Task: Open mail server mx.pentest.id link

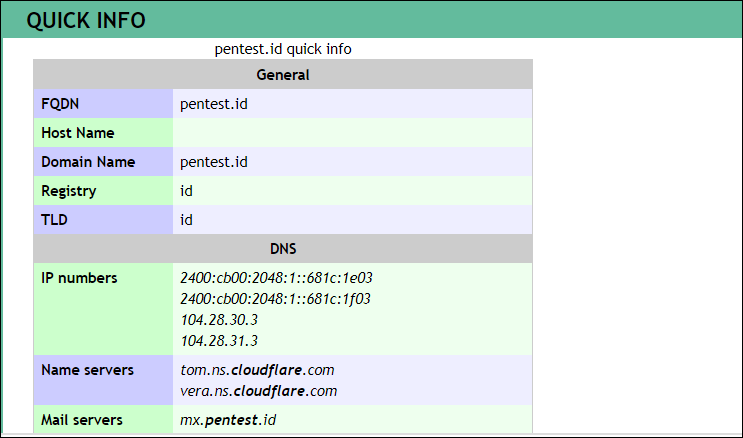Action: [x=228, y=420]
